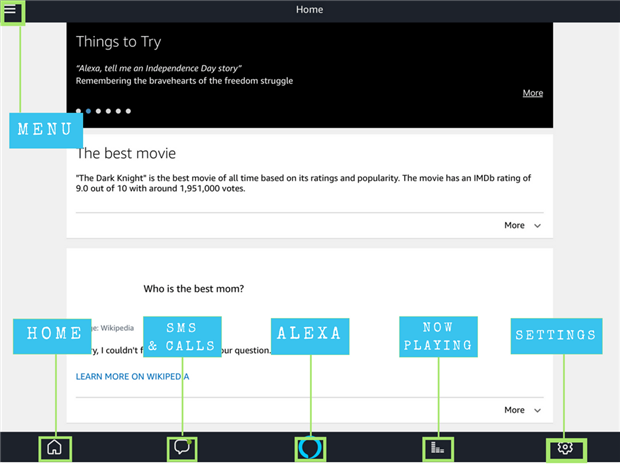Screen dimensions: 620x465
Task: Tap the Home icon in bottom bar
Action: pyautogui.click(x=54, y=448)
